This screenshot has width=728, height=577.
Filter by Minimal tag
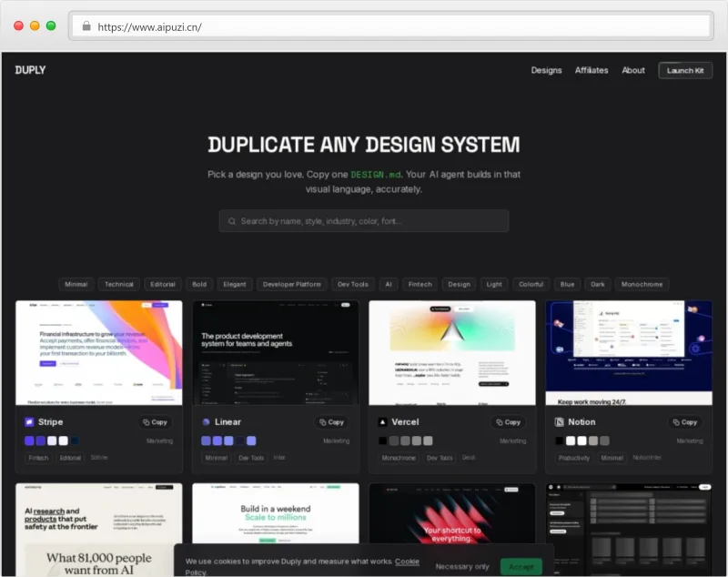coord(76,284)
